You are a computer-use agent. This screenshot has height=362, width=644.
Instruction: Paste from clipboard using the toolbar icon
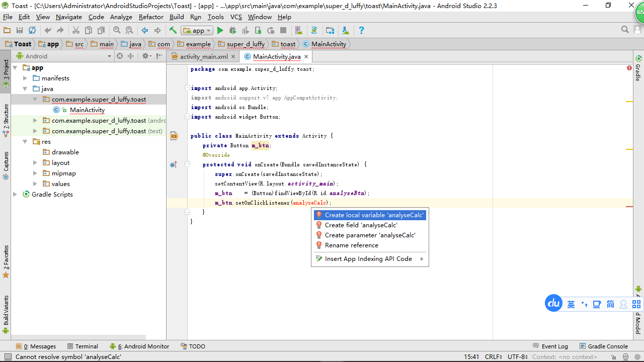[x=101, y=30]
